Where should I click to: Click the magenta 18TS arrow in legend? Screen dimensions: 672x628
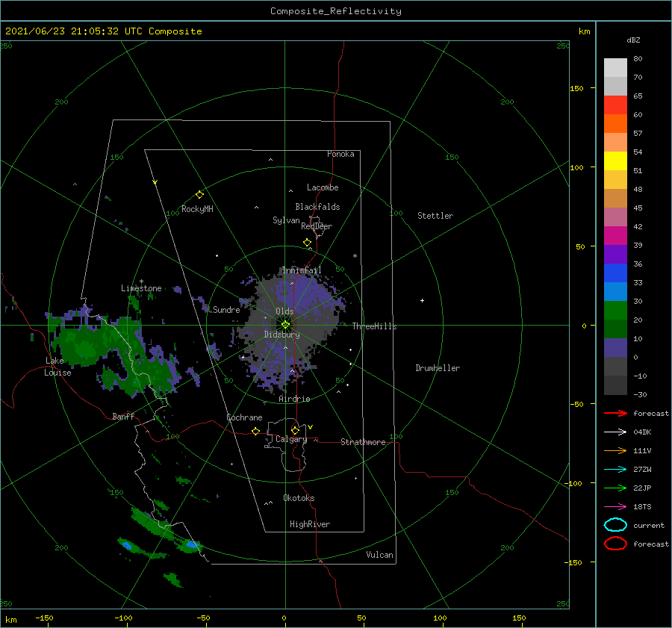coord(616,507)
